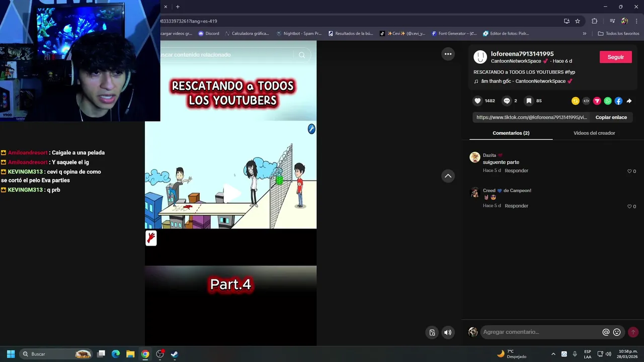Open the Chrome media control icon

[612, 21]
